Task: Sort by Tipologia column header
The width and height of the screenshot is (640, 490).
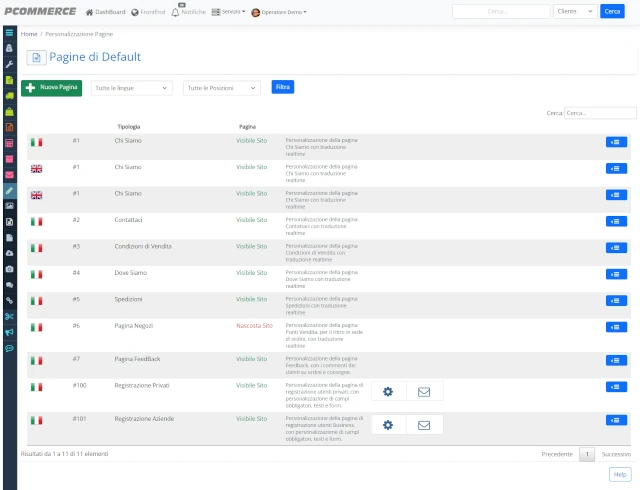Action: coord(129,127)
